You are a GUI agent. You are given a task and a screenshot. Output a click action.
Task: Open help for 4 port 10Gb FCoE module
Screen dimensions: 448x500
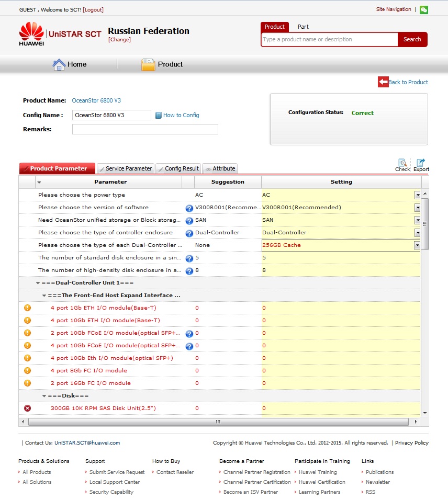189,346
